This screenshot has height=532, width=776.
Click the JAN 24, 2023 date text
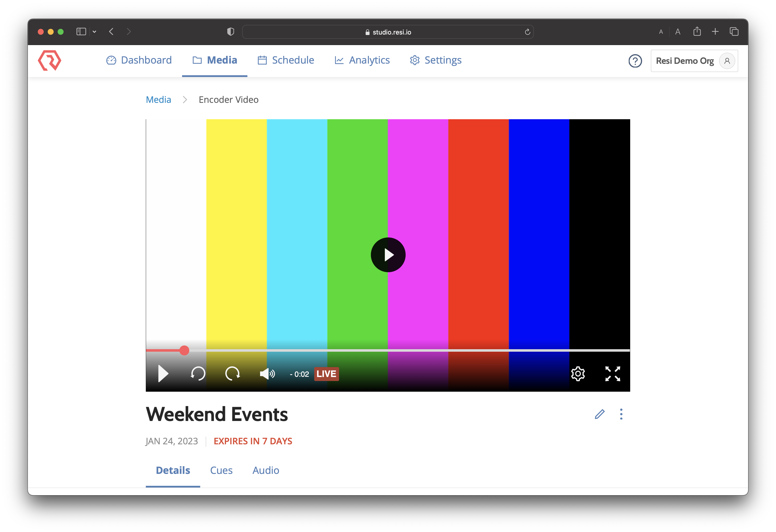click(172, 441)
